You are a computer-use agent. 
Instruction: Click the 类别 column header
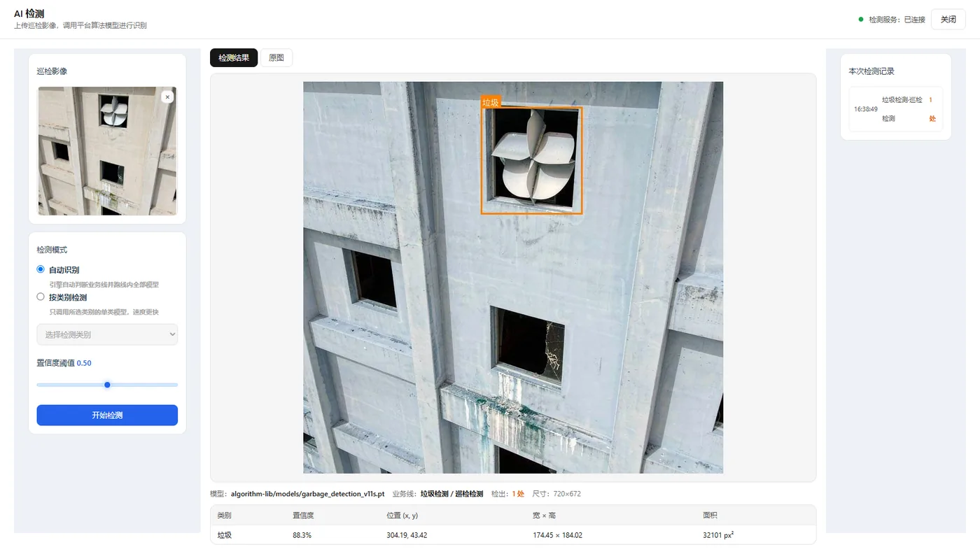[x=225, y=515]
